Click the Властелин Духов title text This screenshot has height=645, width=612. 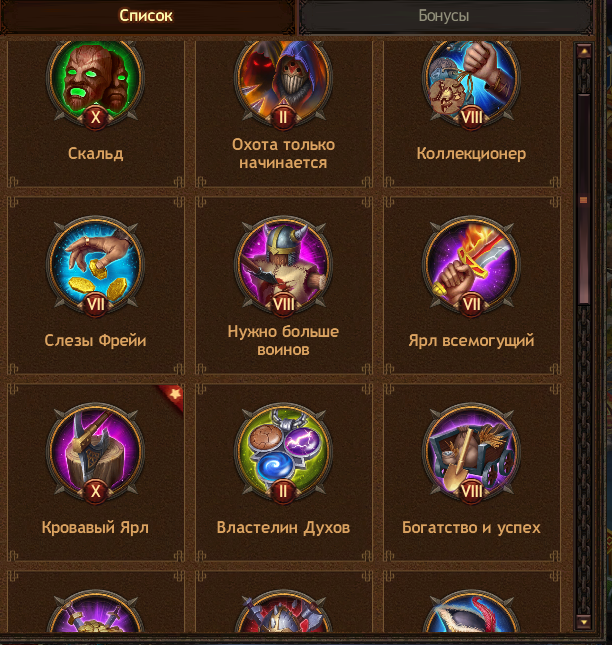(283, 527)
